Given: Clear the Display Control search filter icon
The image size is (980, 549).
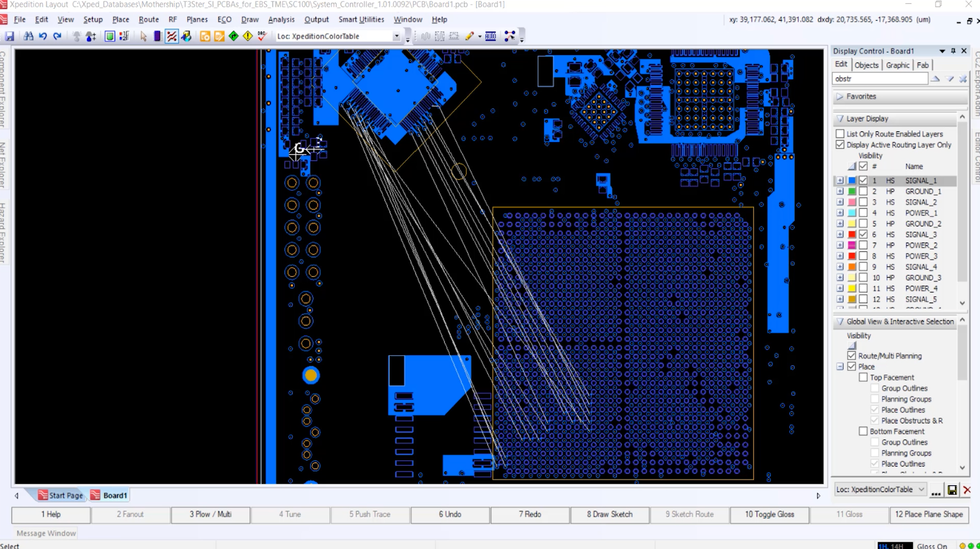Looking at the screenshot, I should pos(962,79).
